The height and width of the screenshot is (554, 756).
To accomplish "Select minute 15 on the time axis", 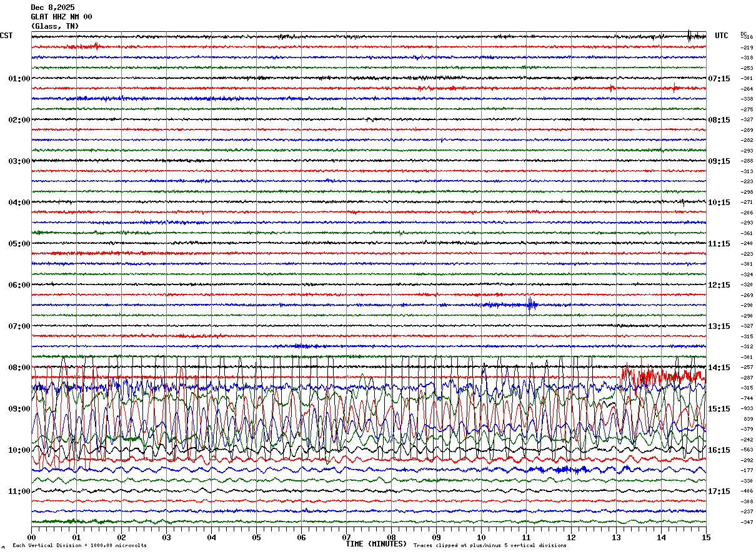I will click(705, 537).
